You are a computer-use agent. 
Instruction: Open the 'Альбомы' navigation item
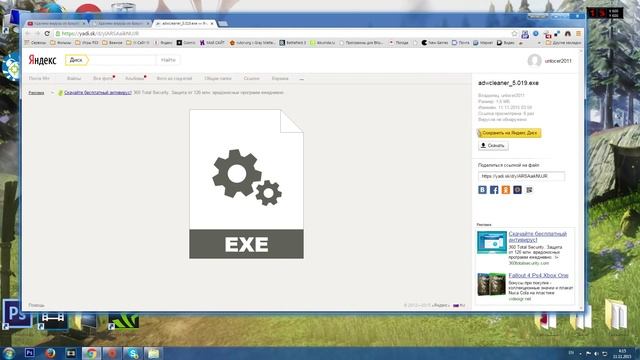pos(135,78)
